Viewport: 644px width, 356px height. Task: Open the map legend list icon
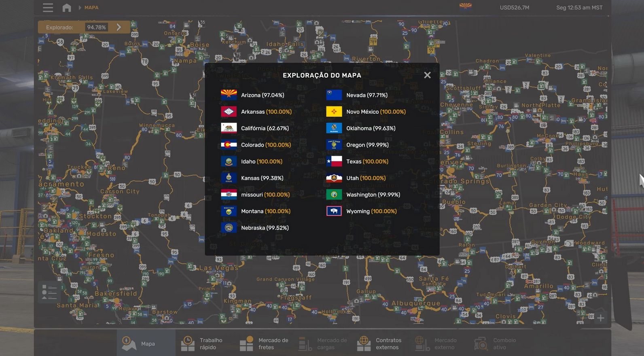coord(49,292)
